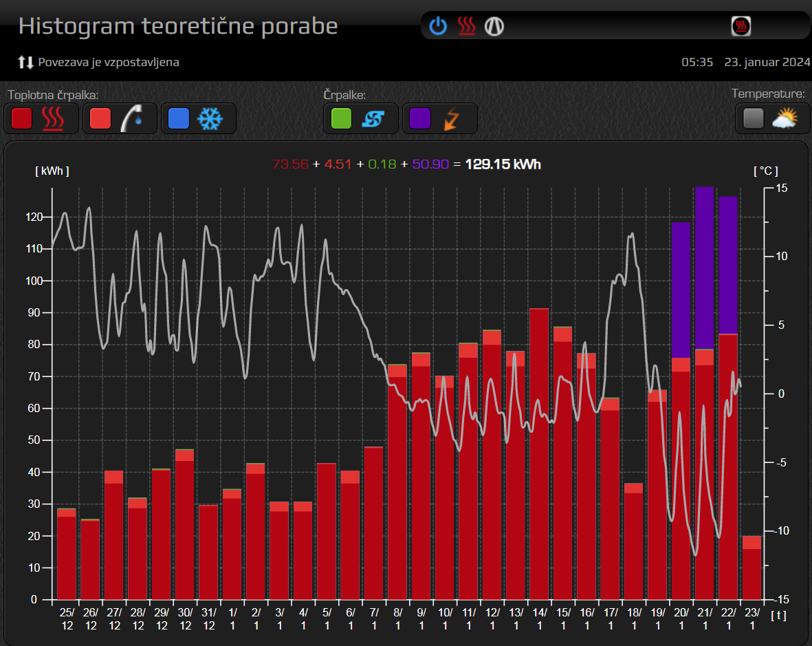
Task: Click the heating waves legend icon
Action: pos(53,118)
